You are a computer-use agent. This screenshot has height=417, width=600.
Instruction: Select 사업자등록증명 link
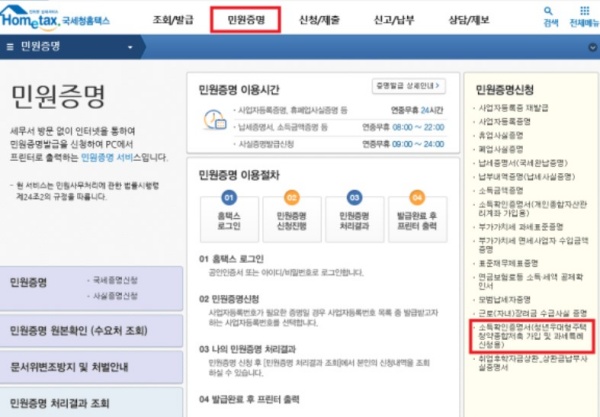click(504, 122)
